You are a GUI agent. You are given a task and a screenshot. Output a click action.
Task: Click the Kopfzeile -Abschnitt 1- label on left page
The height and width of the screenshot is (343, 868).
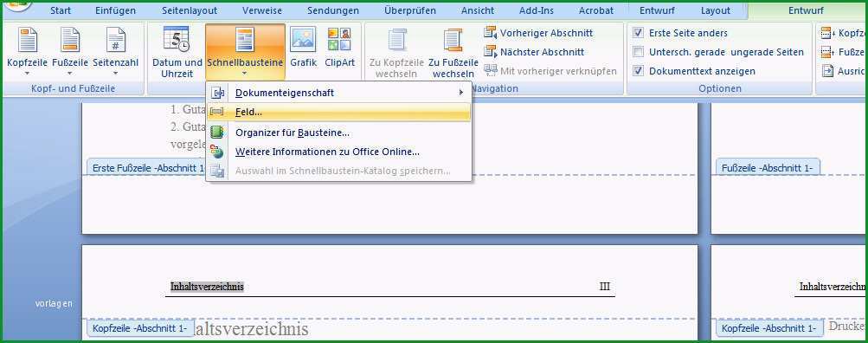140,328
